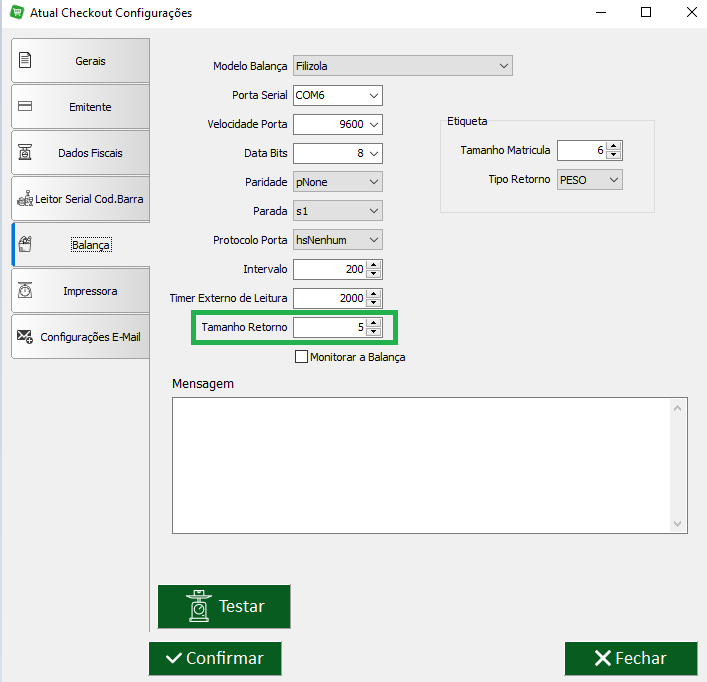Screen dimensions: 707x682
Task: Click the Tamanho Retorno number field
Action: (x=330, y=327)
